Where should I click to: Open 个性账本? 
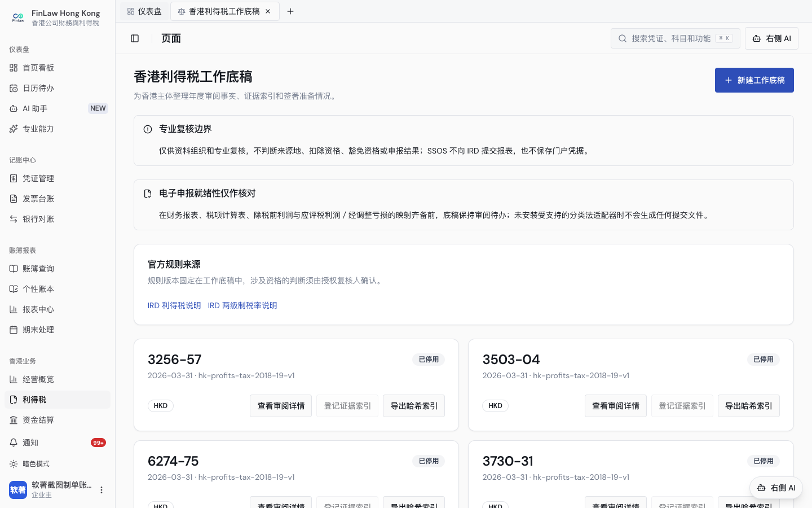click(58, 289)
